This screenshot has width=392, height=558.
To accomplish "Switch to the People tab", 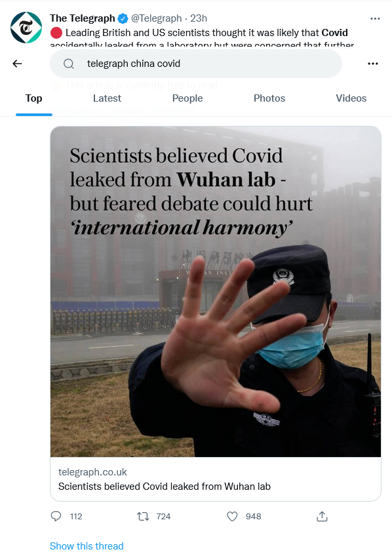I will (x=187, y=98).
